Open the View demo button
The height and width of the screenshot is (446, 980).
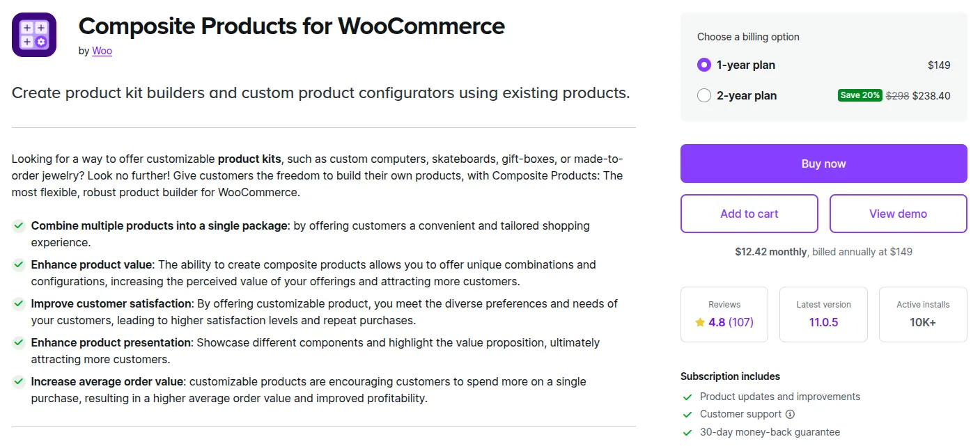point(898,214)
